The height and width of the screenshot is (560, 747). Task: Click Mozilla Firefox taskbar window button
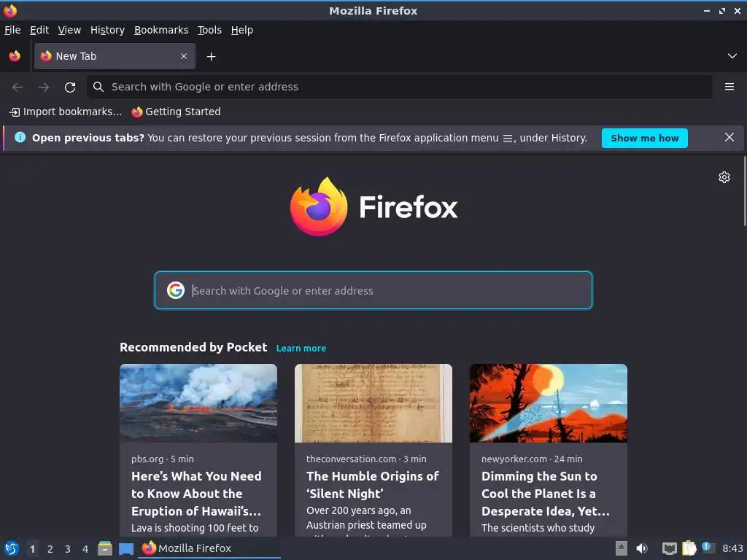click(x=209, y=548)
